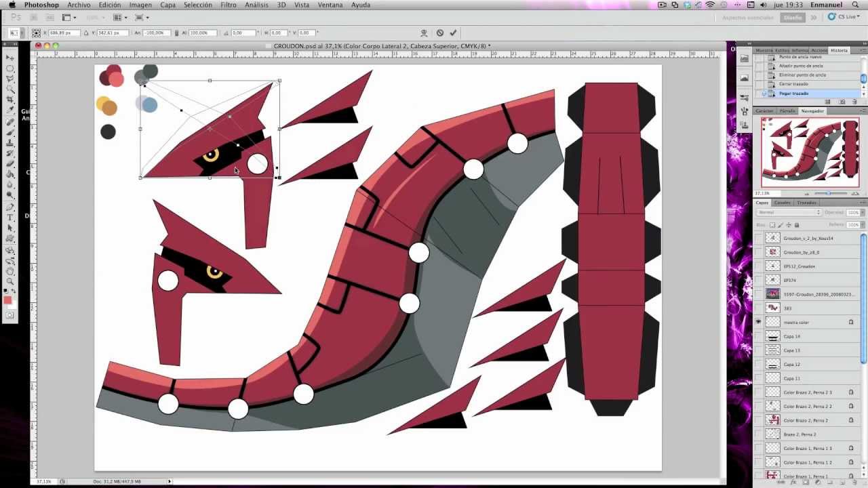The width and height of the screenshot is (868, 488).
Task: Select the Quick Selection tool
Action: (x=10, y=89)
